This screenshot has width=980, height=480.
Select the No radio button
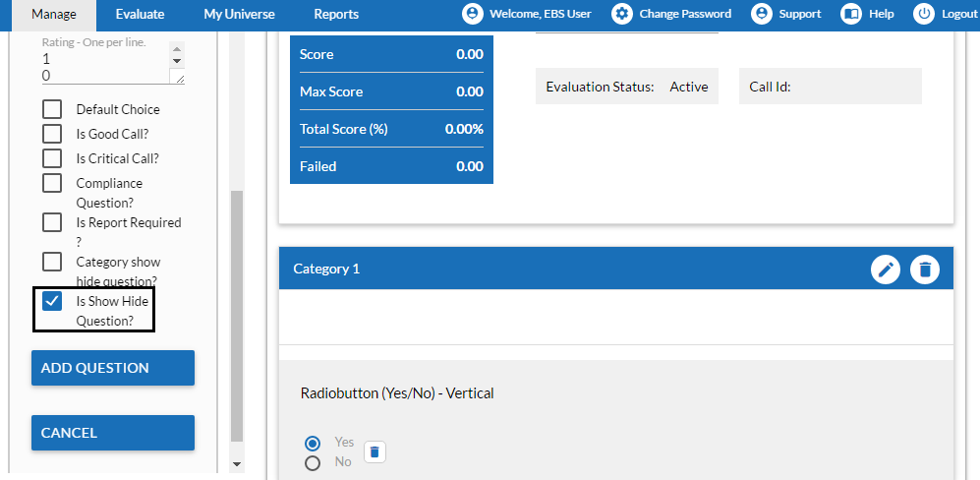(313, 463)
